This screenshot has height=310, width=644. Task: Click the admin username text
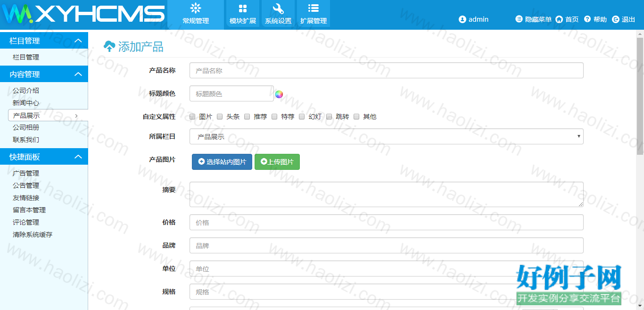pyautogui.click(x=479, y=19)
